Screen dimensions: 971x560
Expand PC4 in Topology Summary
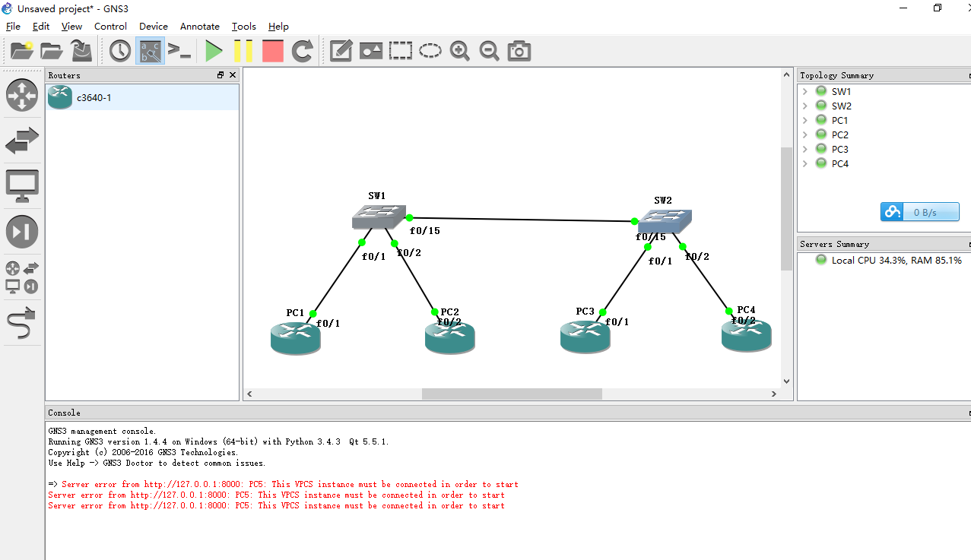[805, 163]
